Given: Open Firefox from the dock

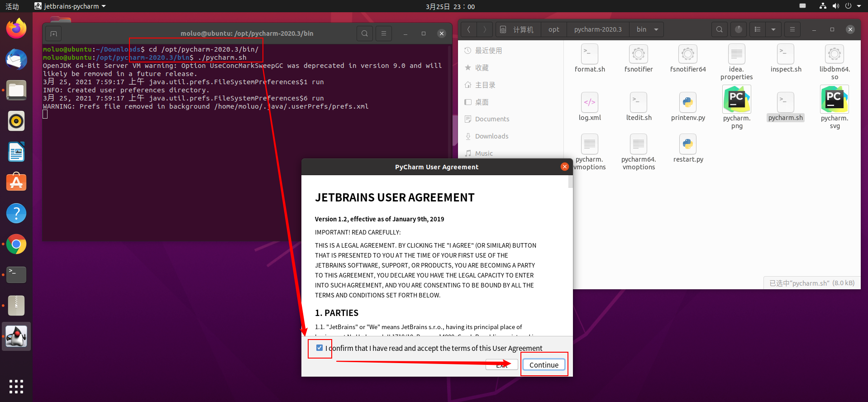Looking at the screenshot, I should (16, 29).
